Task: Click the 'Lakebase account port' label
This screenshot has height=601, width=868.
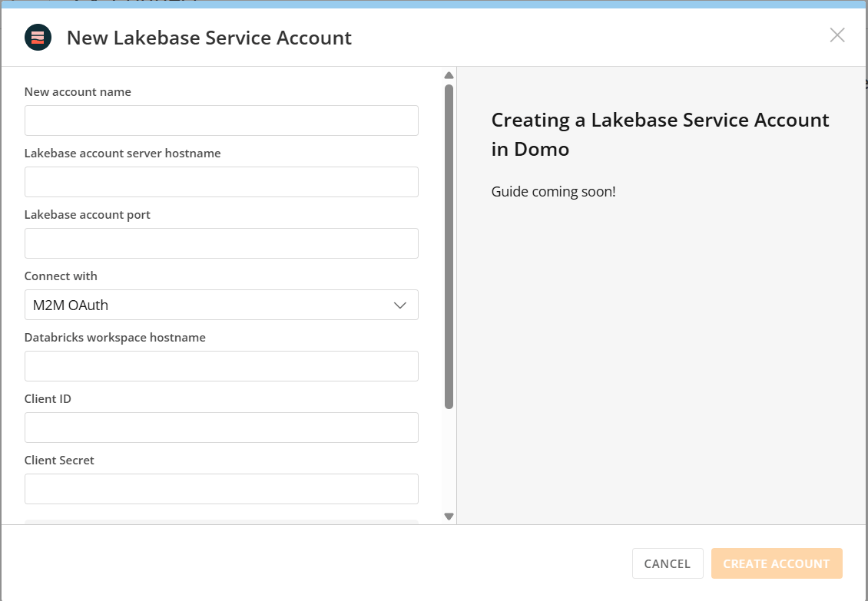Action: (x=88, y=214)
